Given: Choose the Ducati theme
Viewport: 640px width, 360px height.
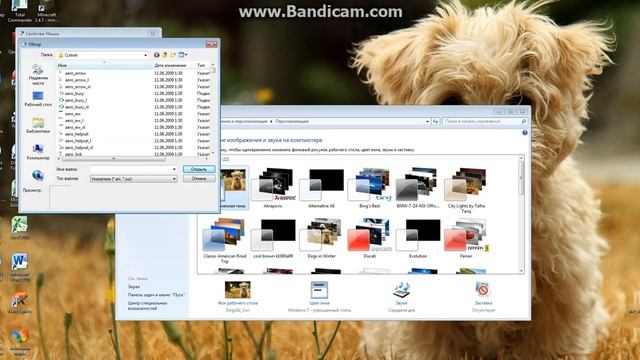Looking at the screenshot, I should 369,238.
